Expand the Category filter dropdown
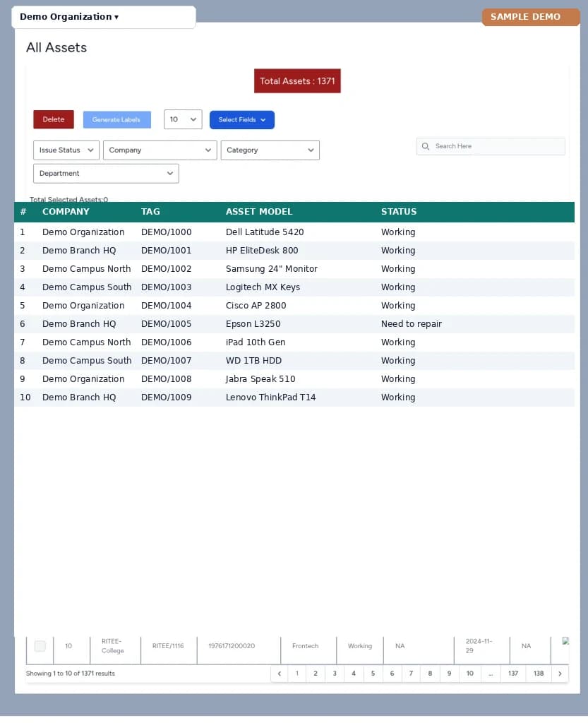 [270, 150]
